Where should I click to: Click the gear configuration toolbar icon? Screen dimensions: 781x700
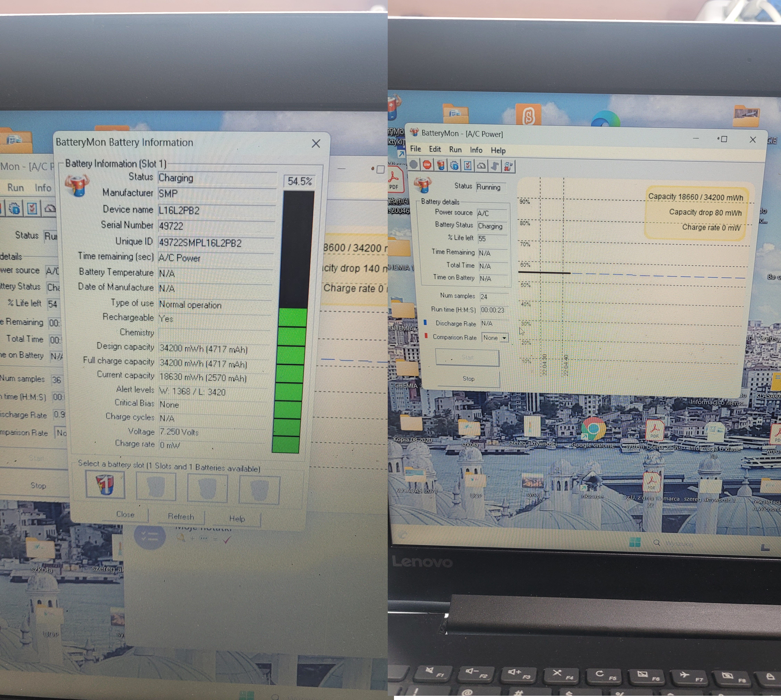click(x=454, y=166)
